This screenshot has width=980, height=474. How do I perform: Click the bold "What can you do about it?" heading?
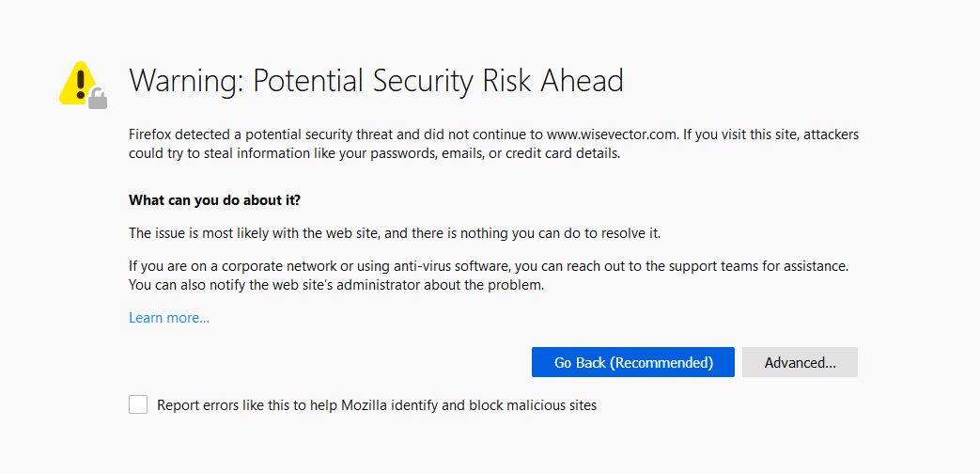point(214,200)
